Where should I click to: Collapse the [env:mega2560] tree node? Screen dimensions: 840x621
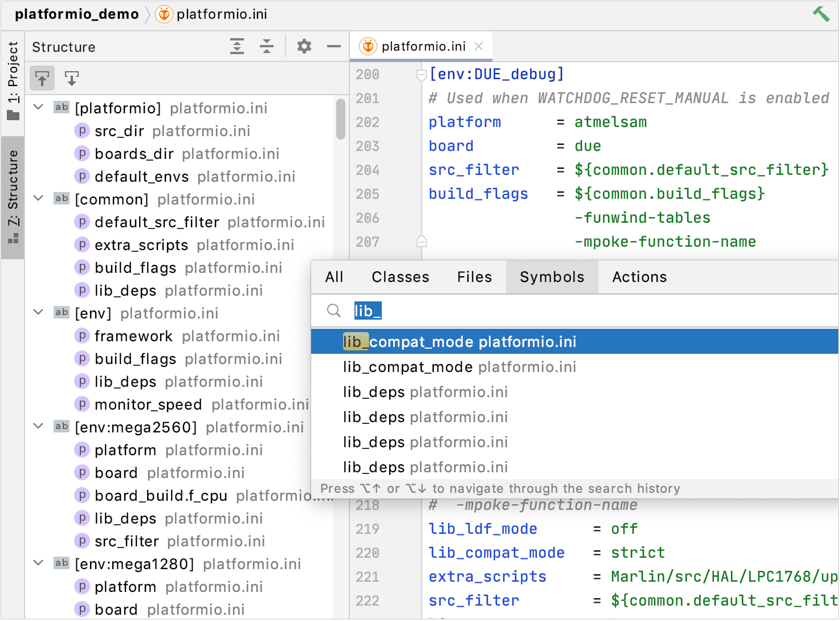pos(39,426)
